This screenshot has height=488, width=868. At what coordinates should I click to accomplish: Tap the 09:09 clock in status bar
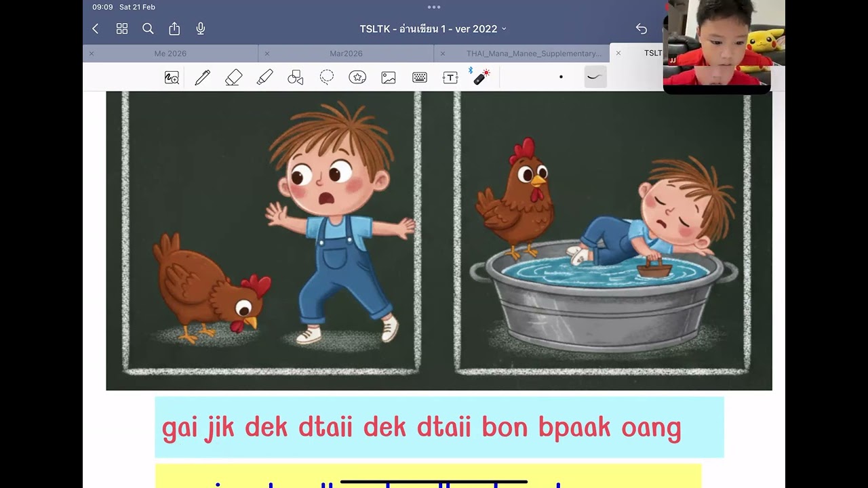coord(102,7)
